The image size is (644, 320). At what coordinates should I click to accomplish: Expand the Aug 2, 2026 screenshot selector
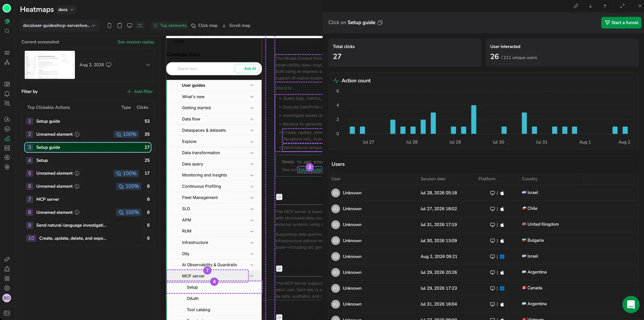pyautogui.click(x=148, y=65)
